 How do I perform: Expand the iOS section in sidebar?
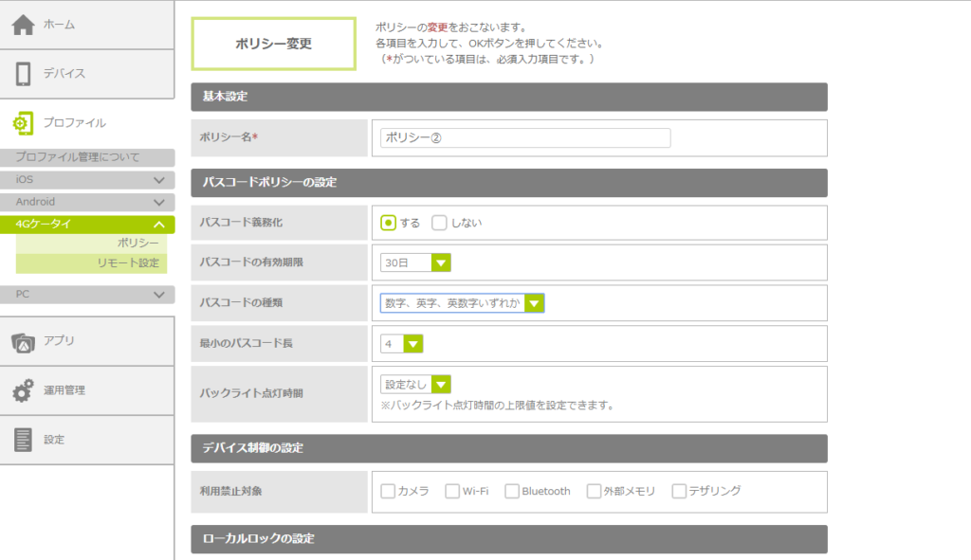click(87, 179)
